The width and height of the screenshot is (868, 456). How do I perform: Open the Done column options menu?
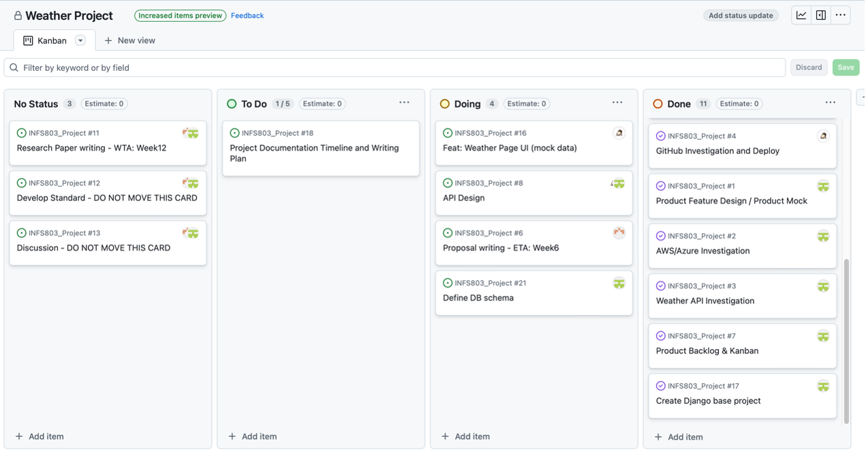click(830, 103)
